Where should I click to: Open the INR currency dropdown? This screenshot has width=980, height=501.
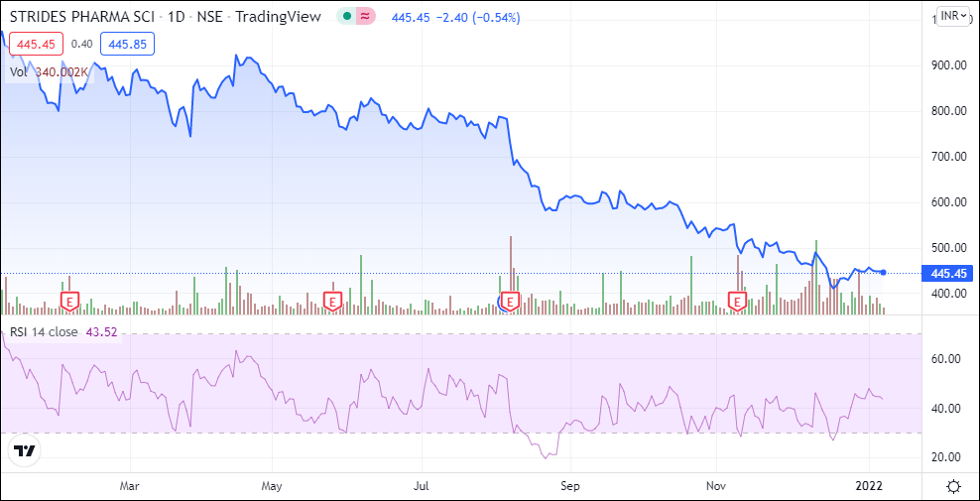(953, 17)
